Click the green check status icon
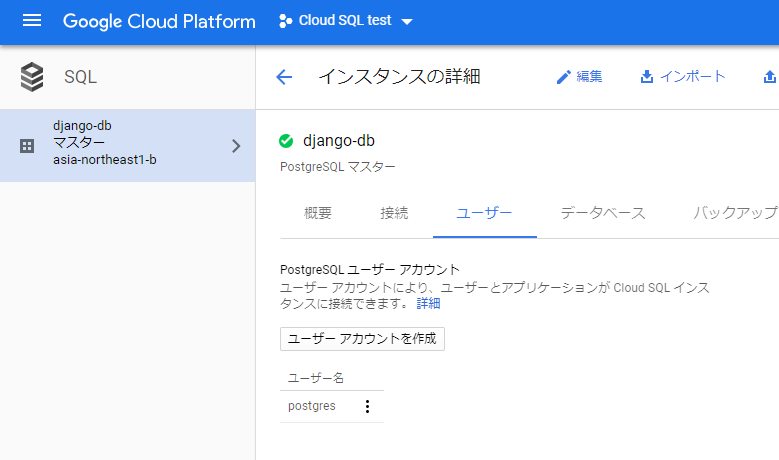 tap(287, 141)
